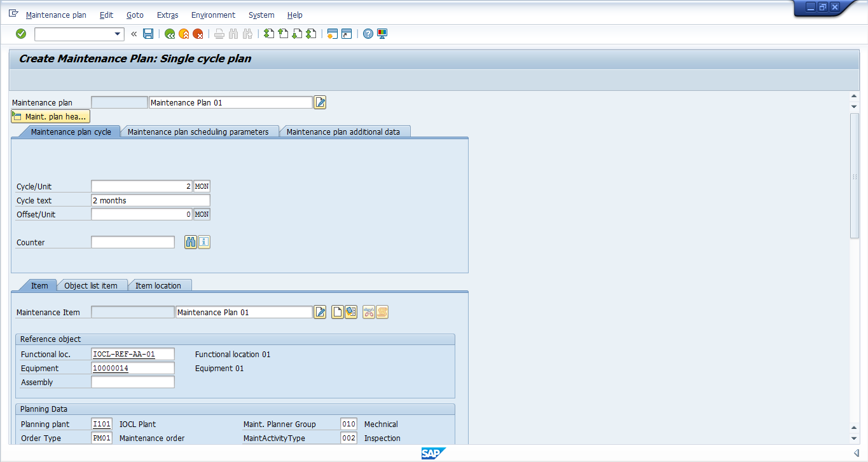Click the Functional loc. field IOCL-REF-AA-01
This screenshot has width=868, height=462.
(133, 354)
